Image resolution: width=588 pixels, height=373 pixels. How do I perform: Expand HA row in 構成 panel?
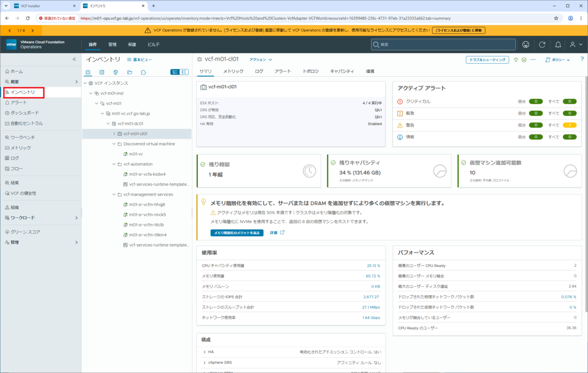204,352
